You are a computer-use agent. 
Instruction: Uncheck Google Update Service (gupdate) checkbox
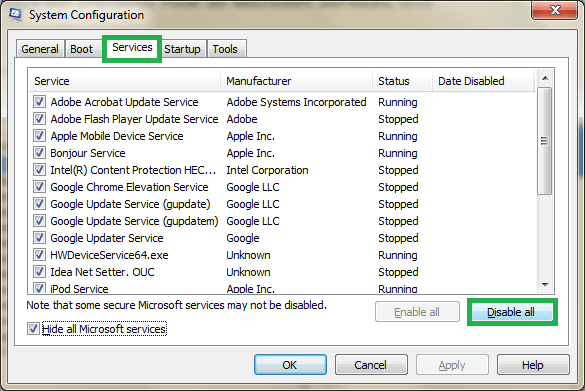click(39, 204)
